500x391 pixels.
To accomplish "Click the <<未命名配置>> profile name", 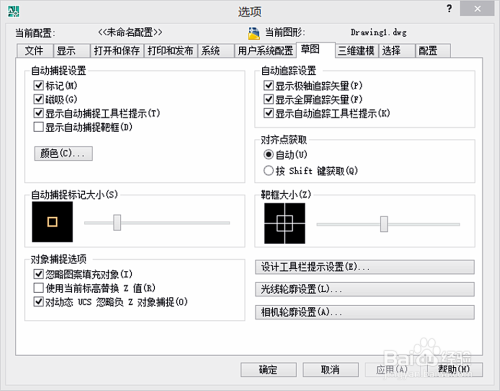I will [130, 32].
